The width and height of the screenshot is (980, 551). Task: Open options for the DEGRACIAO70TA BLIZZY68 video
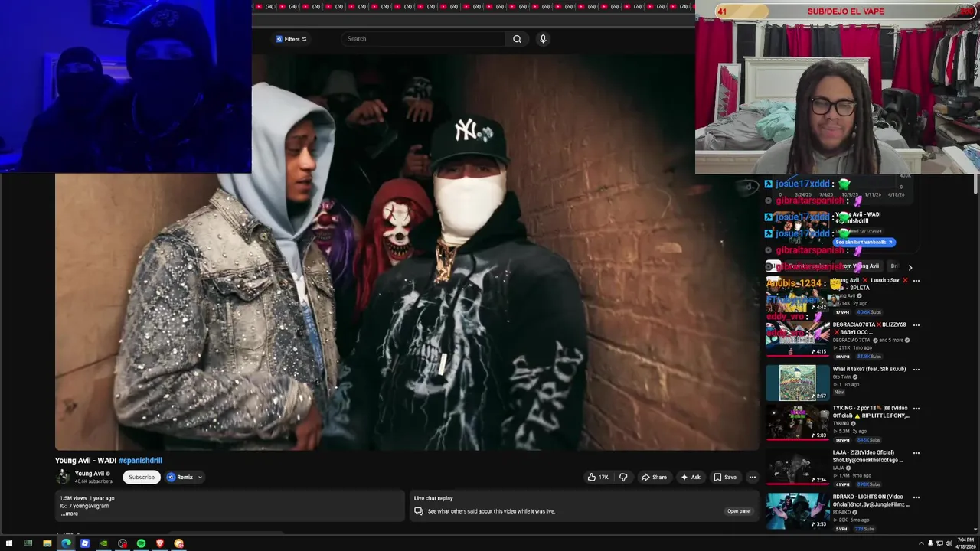(x=916, y=325)
